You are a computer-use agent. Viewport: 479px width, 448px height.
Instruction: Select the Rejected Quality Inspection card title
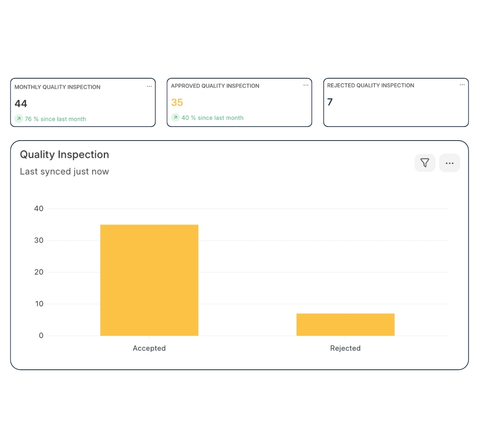tap(370, 85)
